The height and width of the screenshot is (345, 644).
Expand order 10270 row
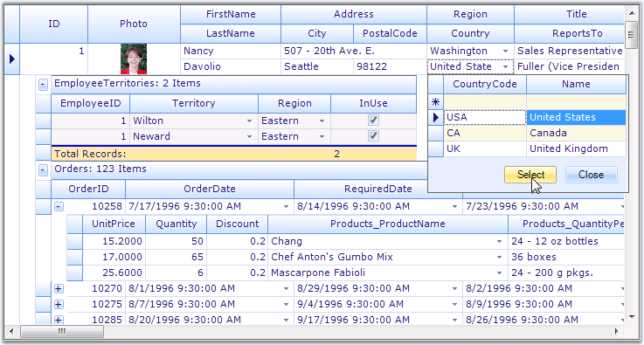click(x=59, y=289)
